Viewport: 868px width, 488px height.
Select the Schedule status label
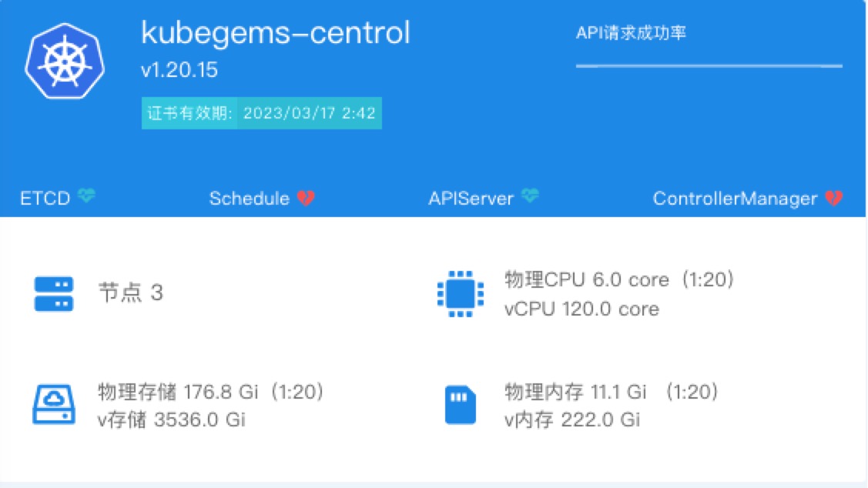pos(249,198)
